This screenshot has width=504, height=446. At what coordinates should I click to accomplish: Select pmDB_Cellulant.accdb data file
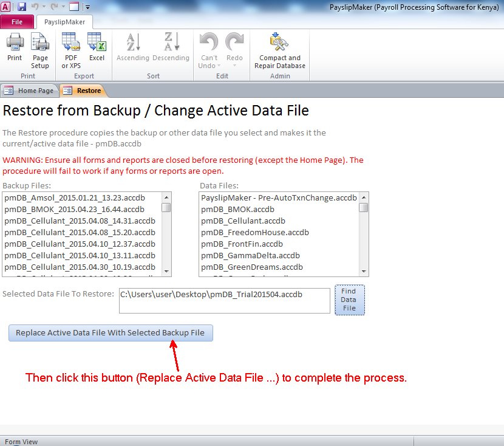(x=279, y=221)
